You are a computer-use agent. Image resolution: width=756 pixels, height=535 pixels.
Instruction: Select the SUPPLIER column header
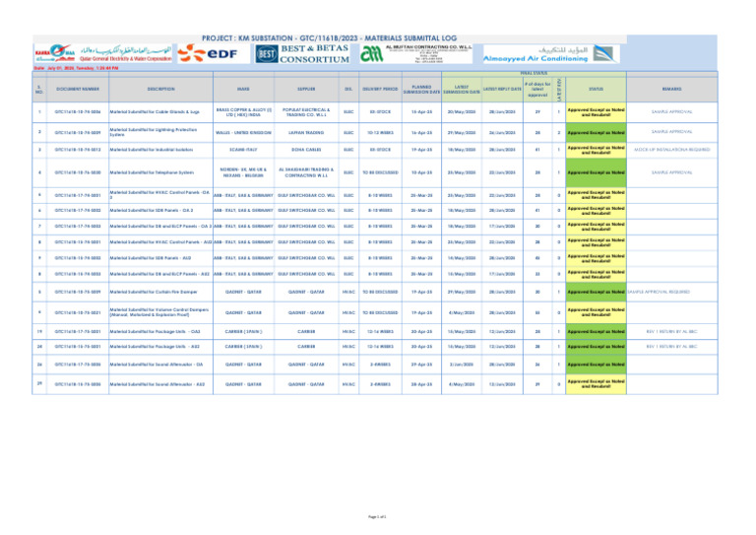point(306,90)
